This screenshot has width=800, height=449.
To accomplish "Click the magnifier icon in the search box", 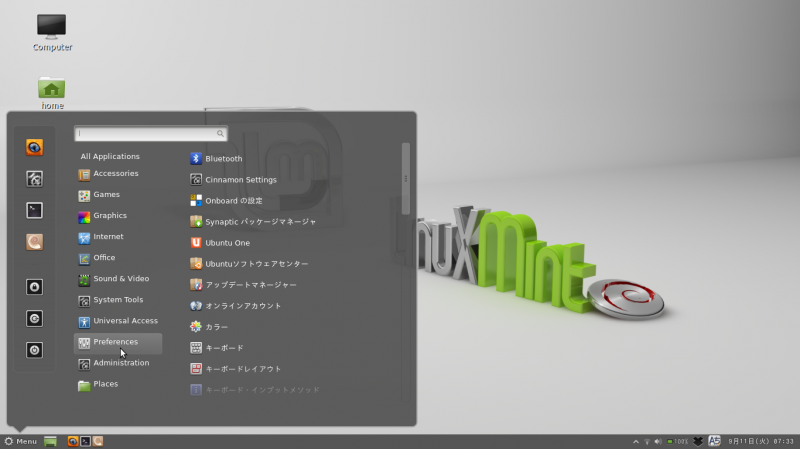I will click(x=220, y=134).
